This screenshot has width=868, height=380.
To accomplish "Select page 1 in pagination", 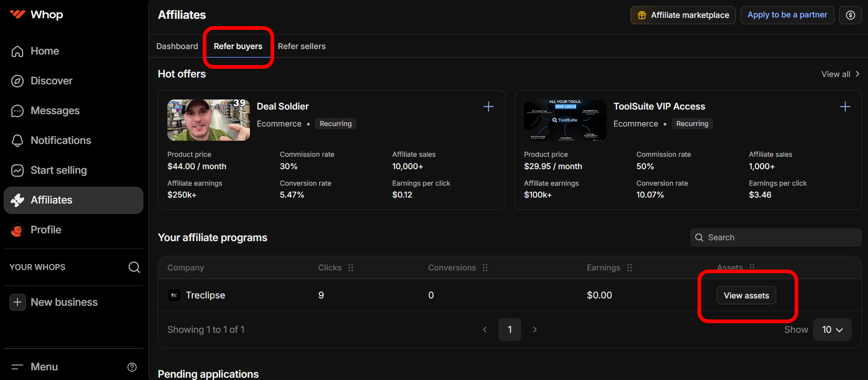I will (509, 330).
